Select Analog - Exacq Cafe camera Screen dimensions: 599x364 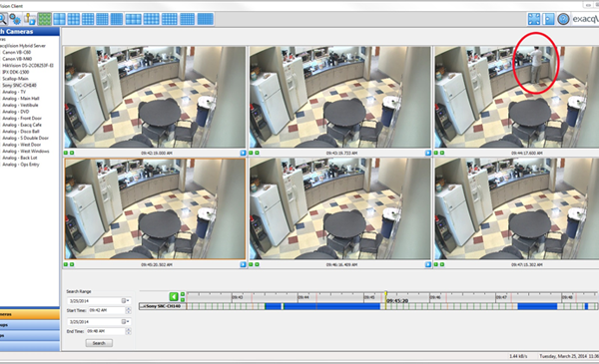(x=22, y=125)
